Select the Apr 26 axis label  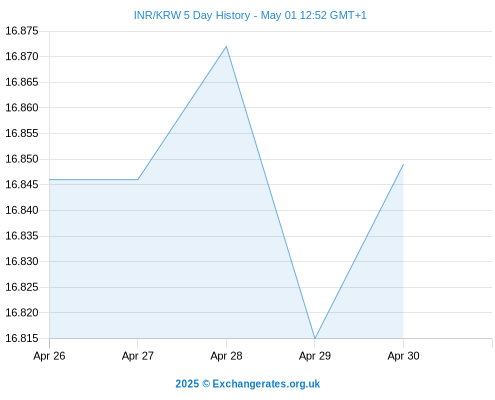[49, 356]
